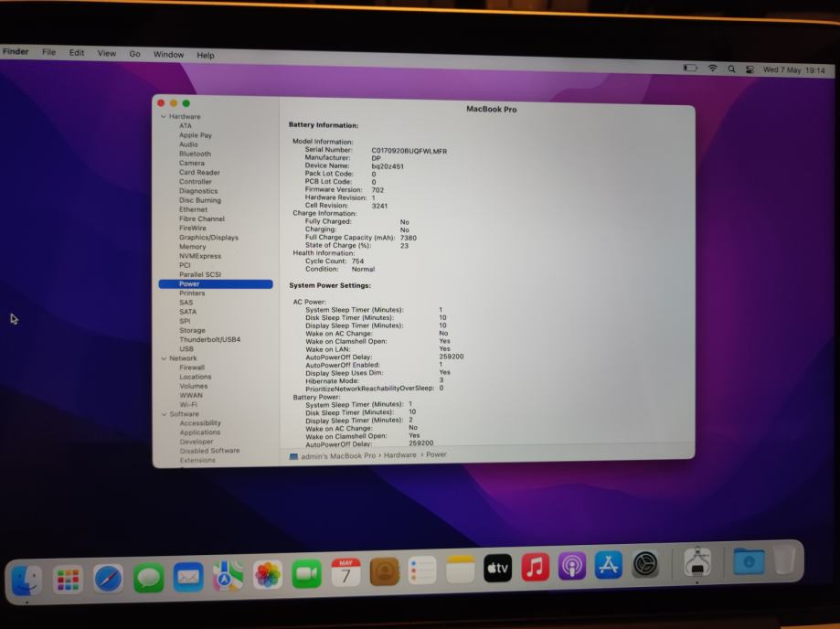The width and height of the screenshot is (840, 629).
Task: Select Diagnostics in sidebar
Action: tap(198, 191)
